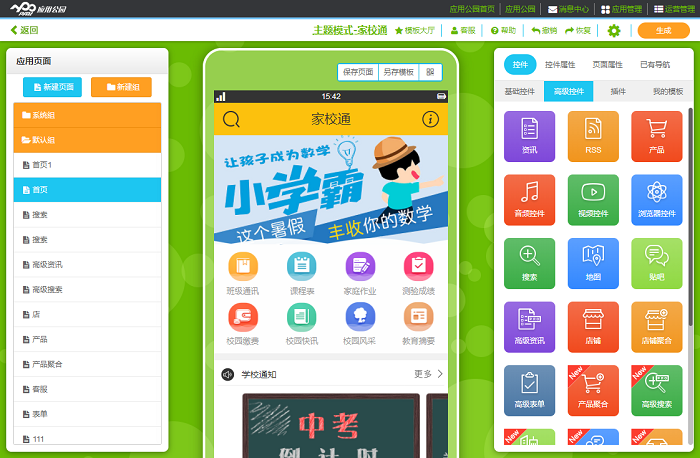The width and height of the screenshot is (700, 458).
Task: Tap the search magnifier in phone preview
Action: (x=231, y=120)
